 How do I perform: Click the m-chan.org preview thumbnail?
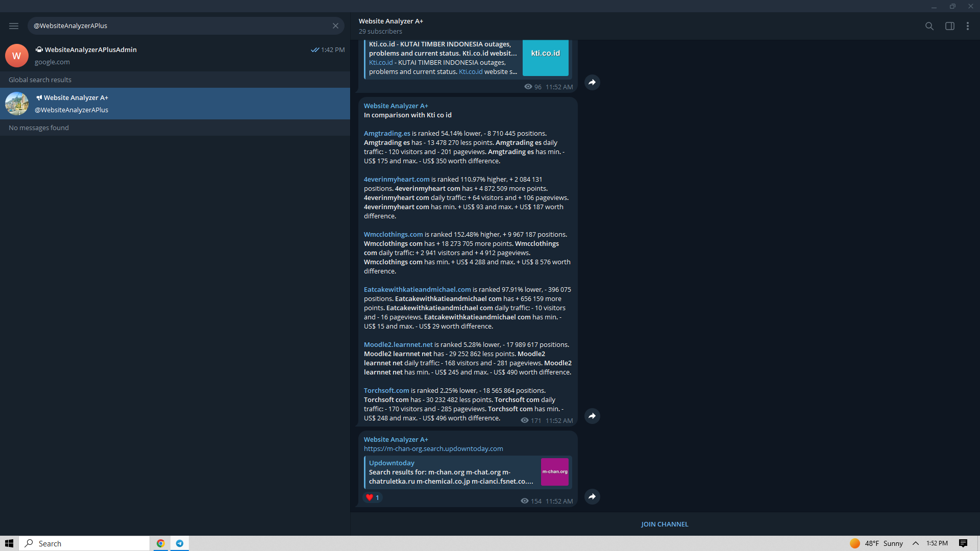[x=555, y=472]
